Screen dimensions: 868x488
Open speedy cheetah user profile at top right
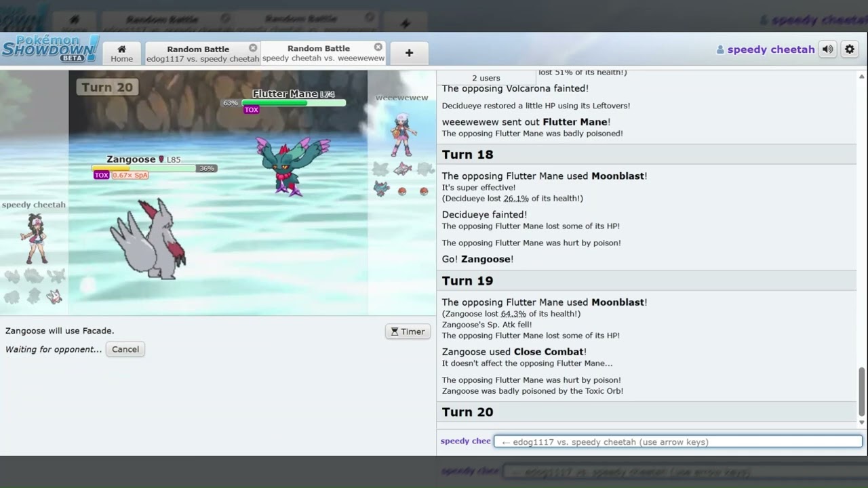tap(766, 49)
